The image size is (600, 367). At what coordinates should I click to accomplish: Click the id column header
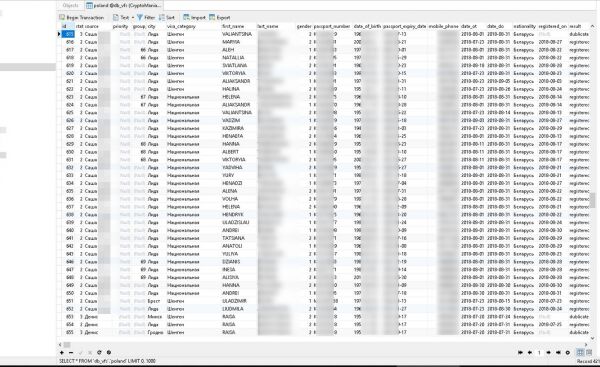(x=68, y=26)
